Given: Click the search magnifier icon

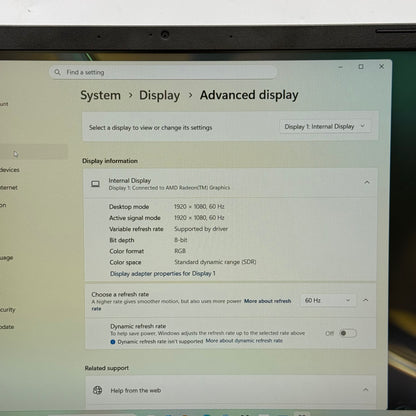Looking at the screenshot, I should point(57,72).
